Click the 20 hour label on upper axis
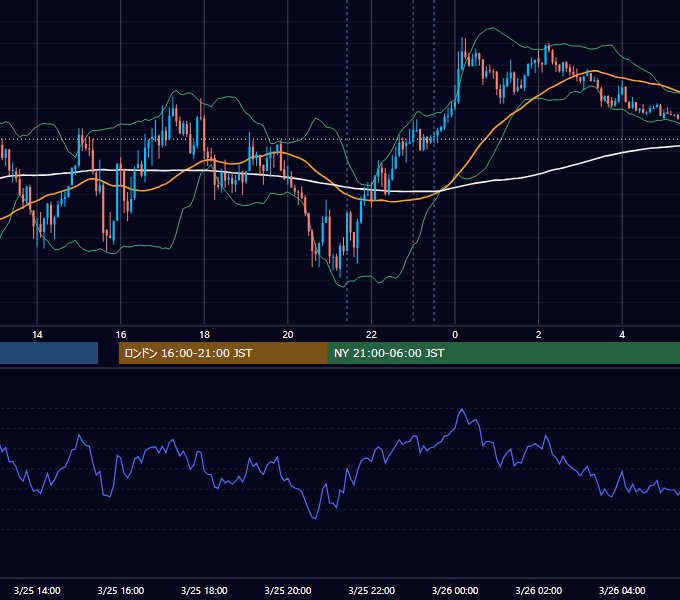The image size is (680, 600). click(288, 335)
